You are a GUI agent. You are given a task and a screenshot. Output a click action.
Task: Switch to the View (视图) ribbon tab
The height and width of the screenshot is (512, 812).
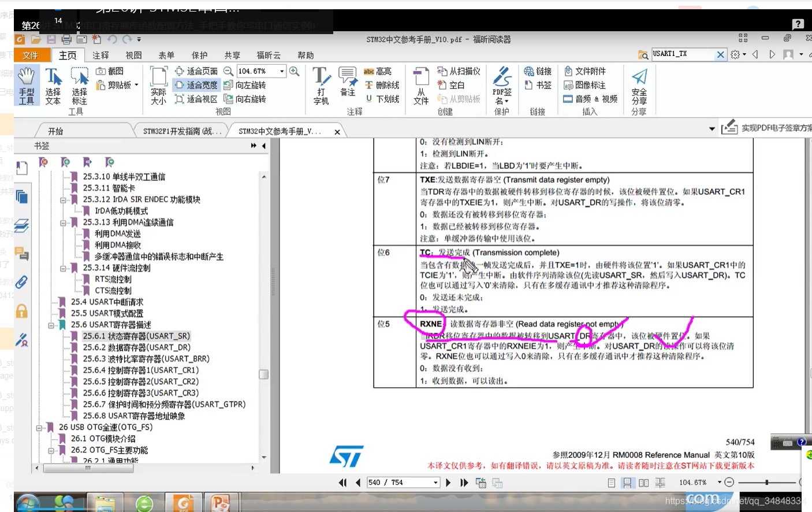[133, 55]
